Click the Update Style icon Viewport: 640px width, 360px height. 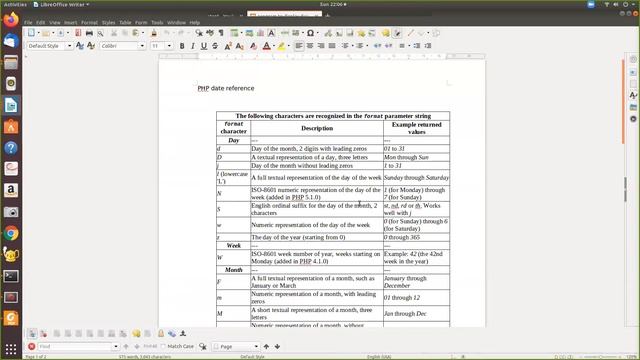pyautogui.click(x=80, y=46)
